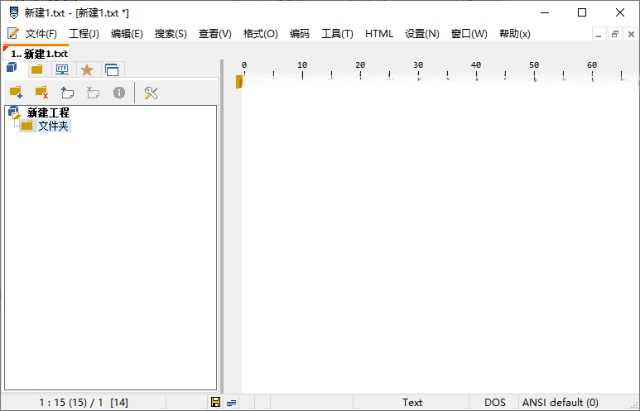Click the save disk icon in status bar

216,402
